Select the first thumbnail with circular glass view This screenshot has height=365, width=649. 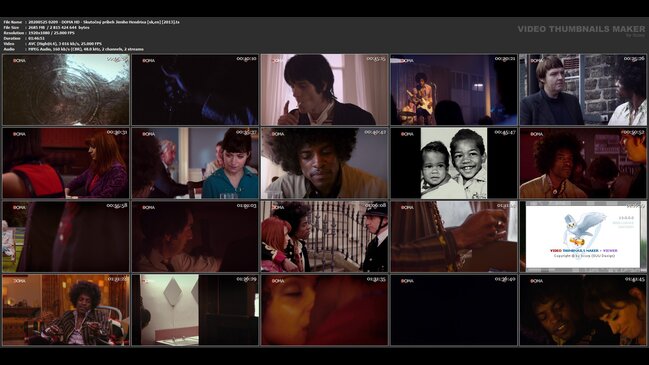66,89
